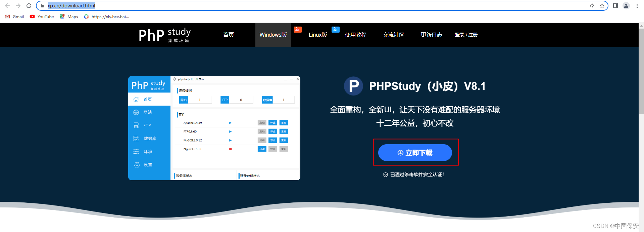
Task: Bookmark page with the star icon
Action: (x=602, y=6)
